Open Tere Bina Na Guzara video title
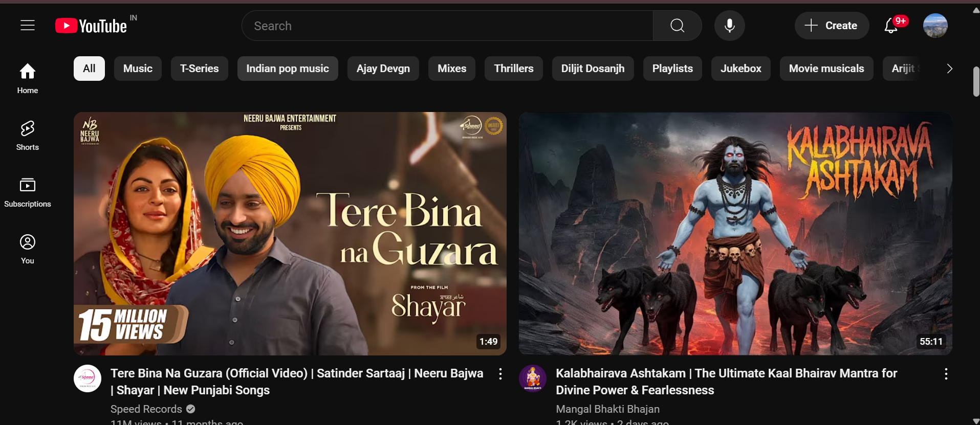 (297, 382)
